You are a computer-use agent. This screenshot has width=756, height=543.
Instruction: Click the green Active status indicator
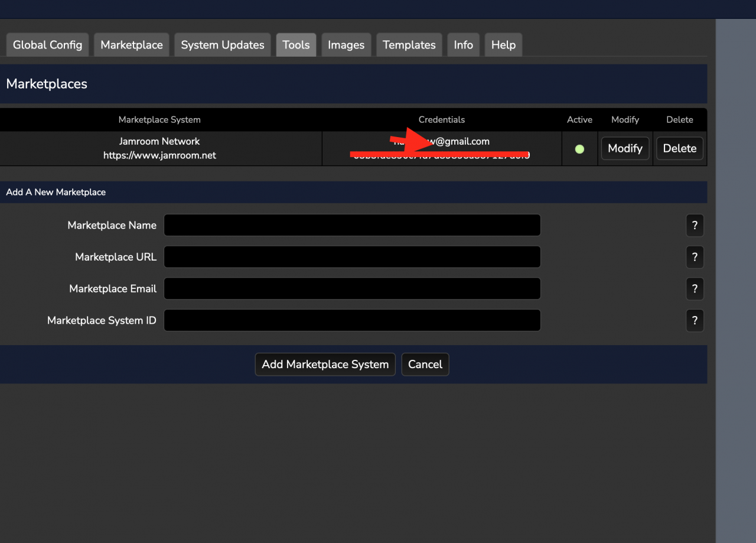pos(579,149)
